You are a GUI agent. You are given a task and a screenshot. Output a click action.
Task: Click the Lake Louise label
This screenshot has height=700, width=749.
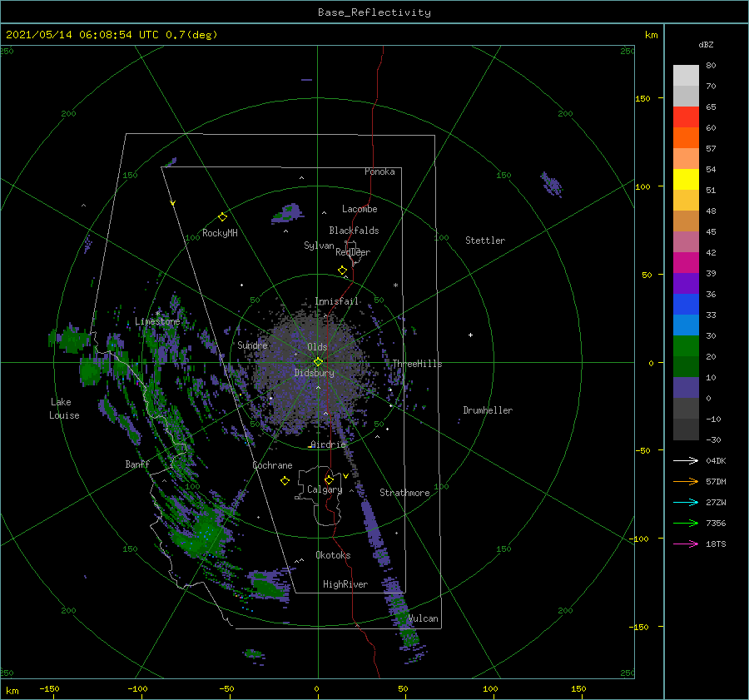[x=64, y=409]
